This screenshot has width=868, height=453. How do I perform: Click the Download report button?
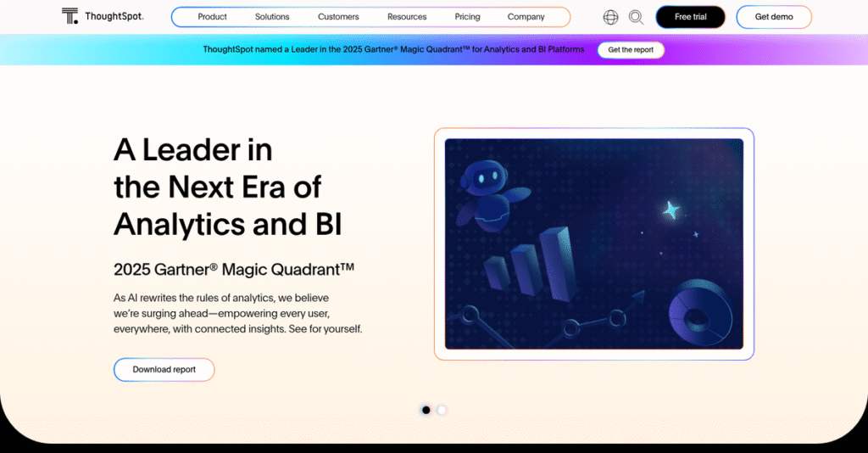164,369
